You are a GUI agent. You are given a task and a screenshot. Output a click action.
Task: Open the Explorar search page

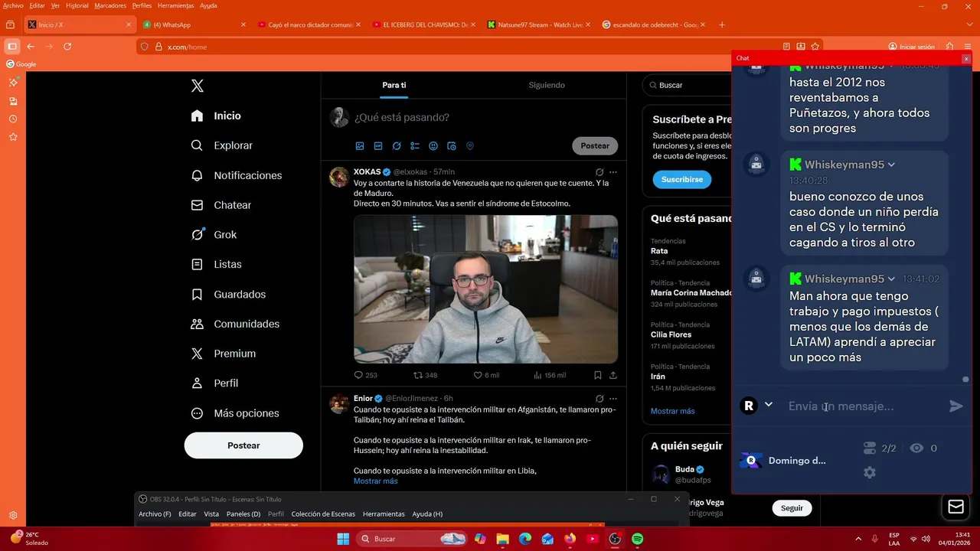click(222, 145)
